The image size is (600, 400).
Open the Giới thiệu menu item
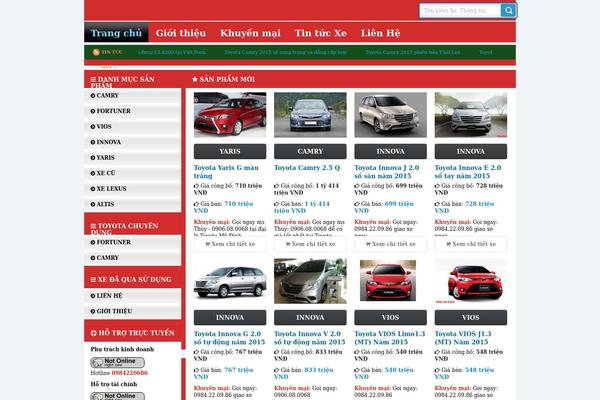(181, 33)
